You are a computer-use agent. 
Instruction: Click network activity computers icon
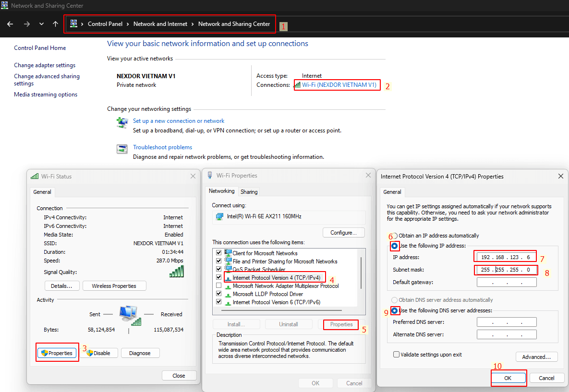coord(130,315)
